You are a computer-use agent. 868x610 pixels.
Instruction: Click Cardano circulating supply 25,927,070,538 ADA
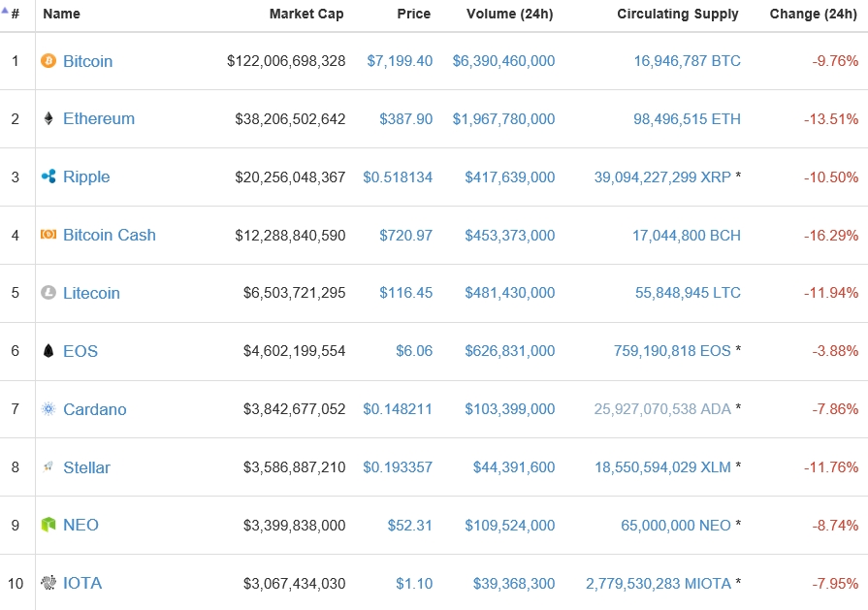point(662,409)
